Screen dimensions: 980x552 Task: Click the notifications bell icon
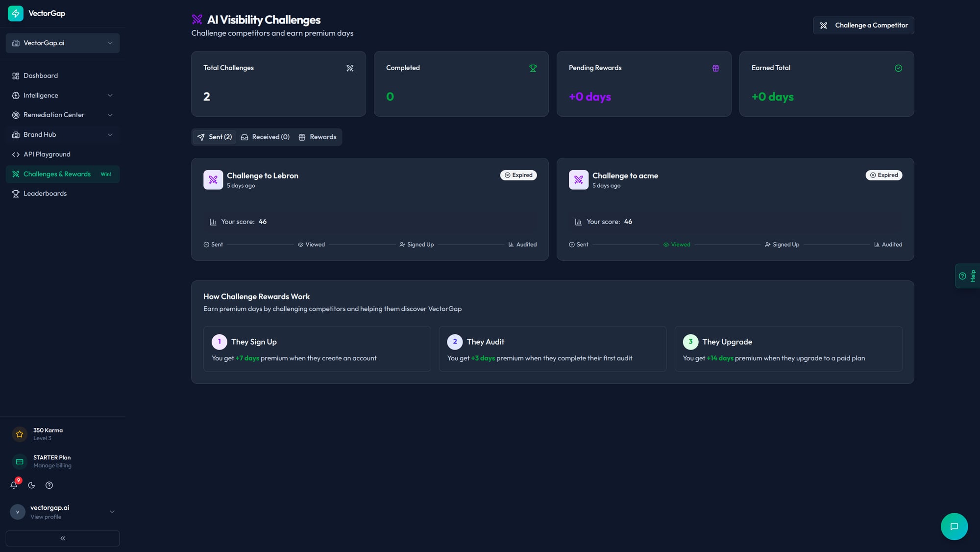[x=14, y=485]
